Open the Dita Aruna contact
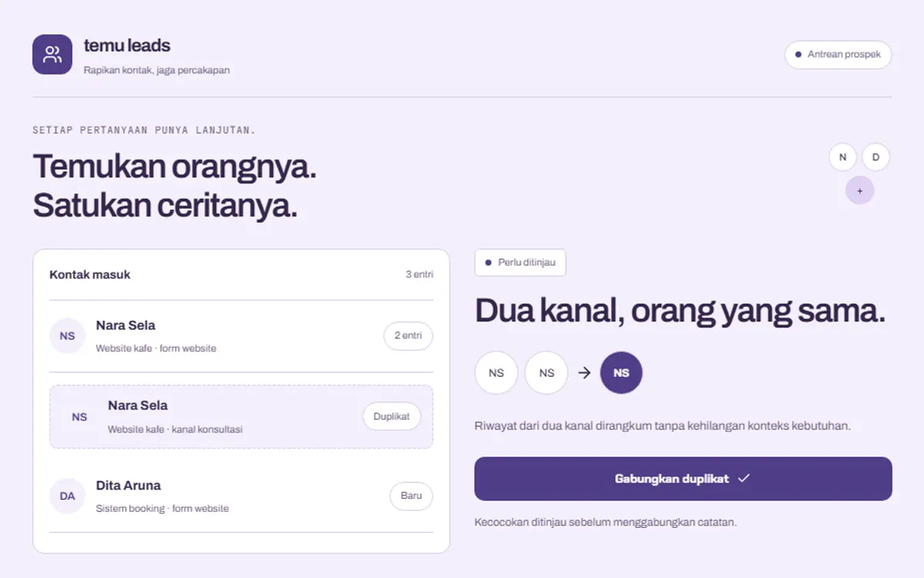This screenshot has width=924, height=578. pyautogui.click(x=241, y=496)
